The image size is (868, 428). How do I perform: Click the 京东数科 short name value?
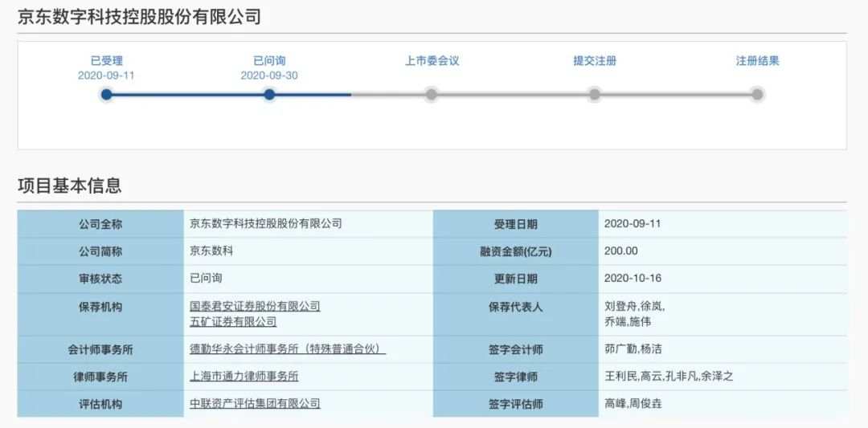[x=211, y=251]
